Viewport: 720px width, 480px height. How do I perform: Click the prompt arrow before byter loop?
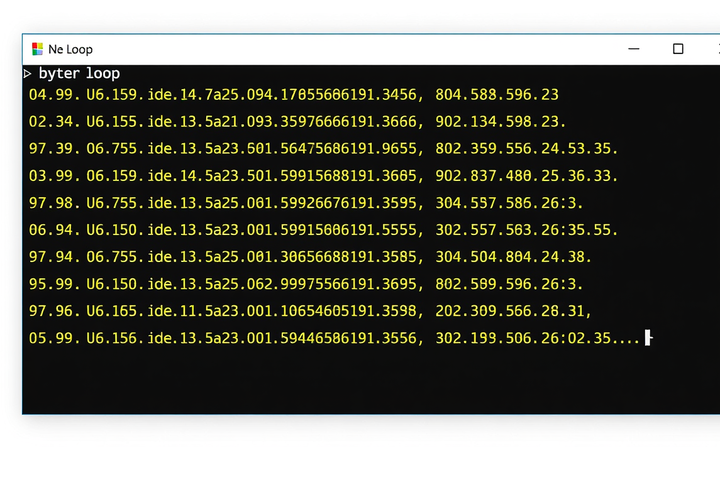(28, 73)
